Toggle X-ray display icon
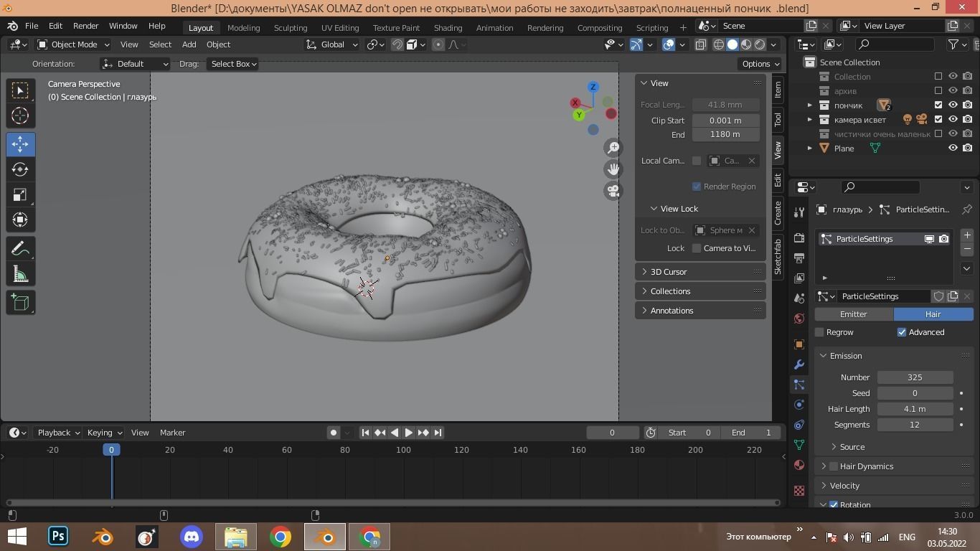Screen dimensions: 980x551 (x=700, y=44)
